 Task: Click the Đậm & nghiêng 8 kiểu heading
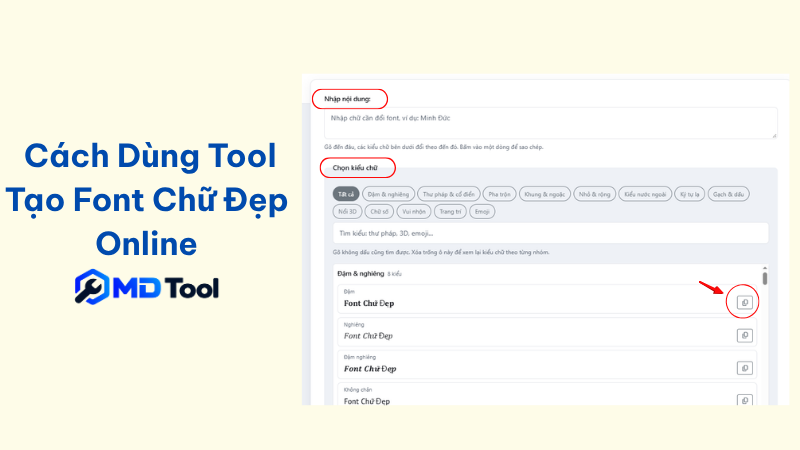click(x=369, y=273)
